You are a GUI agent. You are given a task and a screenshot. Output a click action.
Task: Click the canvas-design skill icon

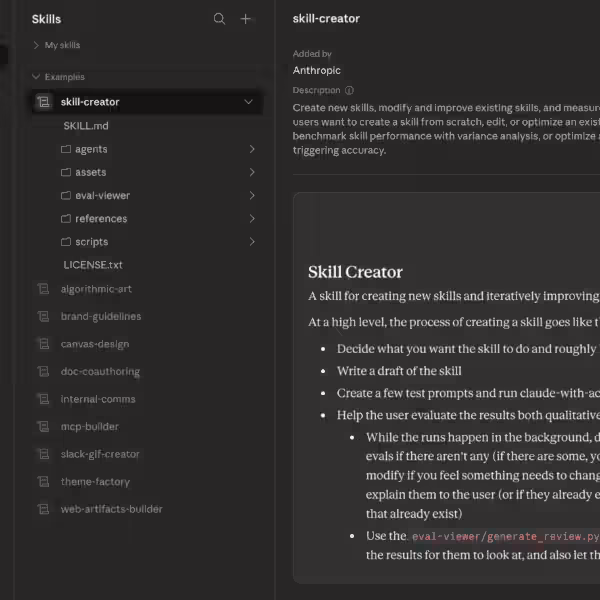[x=43, y=344]
